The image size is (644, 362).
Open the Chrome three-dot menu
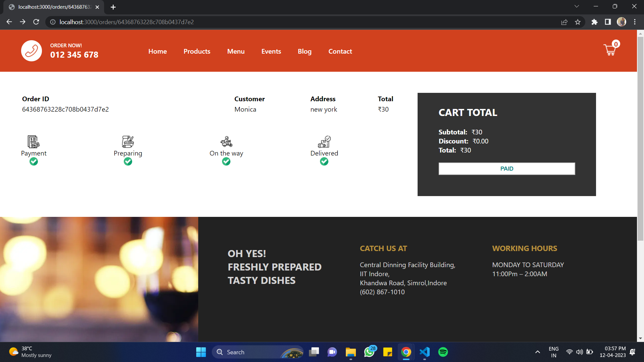635,22
